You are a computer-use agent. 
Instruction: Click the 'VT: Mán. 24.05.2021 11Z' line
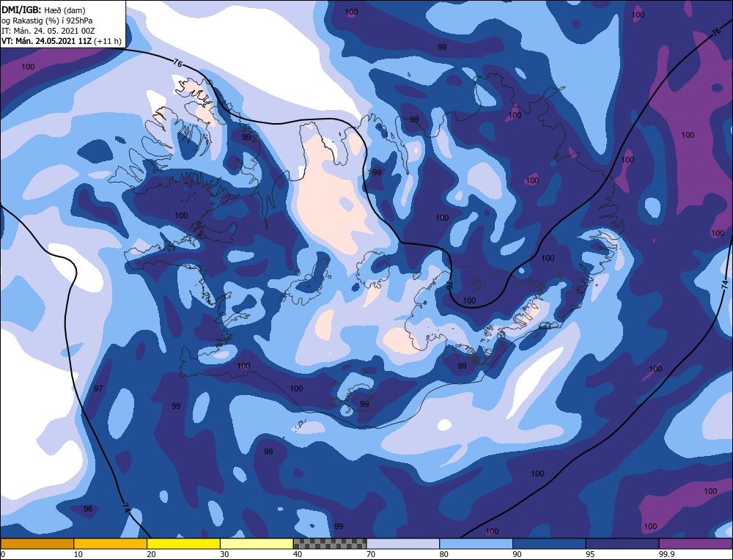tap(62, 41)
